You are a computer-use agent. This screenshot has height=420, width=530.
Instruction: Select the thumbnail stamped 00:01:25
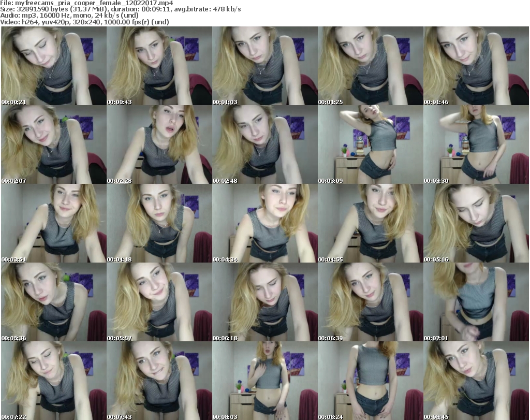[x=371, y=66]
